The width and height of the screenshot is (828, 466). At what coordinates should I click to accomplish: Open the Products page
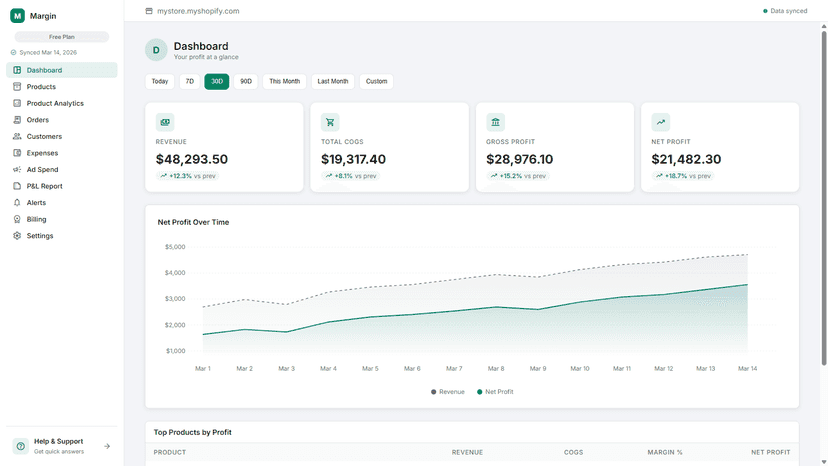coord(62,87)
